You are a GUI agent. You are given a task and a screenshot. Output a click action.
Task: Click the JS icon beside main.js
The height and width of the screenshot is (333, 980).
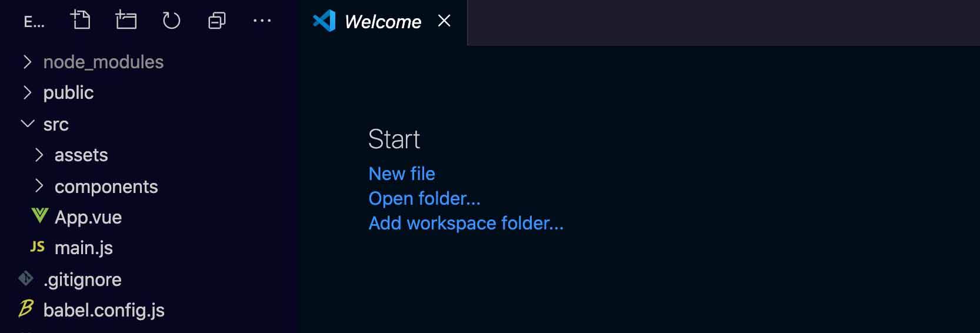point(38,247)
